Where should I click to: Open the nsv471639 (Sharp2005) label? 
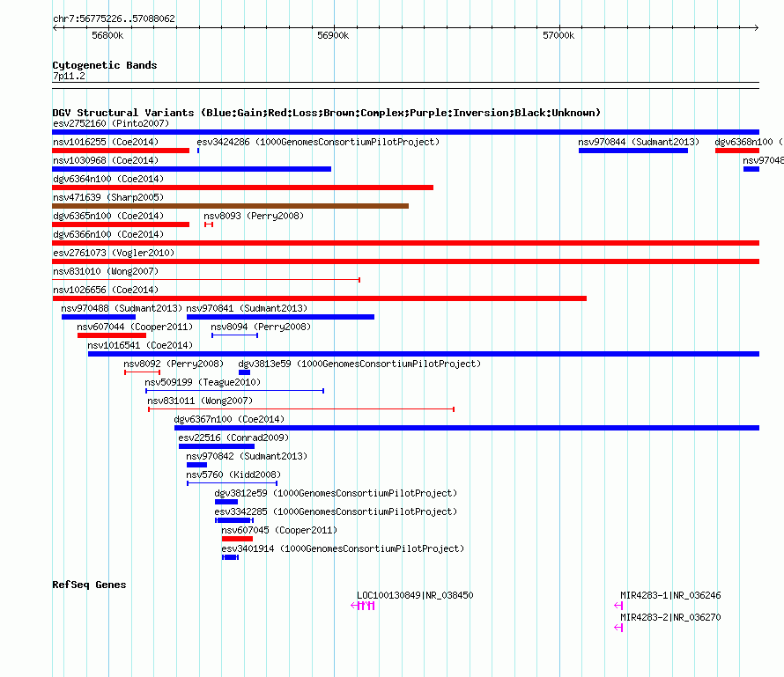(108, 197)
